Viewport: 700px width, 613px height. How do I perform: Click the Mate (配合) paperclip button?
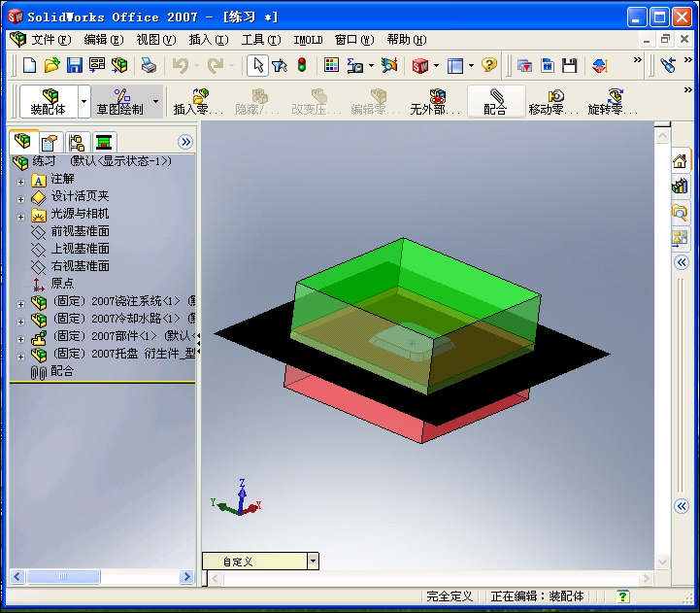pyautogui.click(x=495, y=102)
